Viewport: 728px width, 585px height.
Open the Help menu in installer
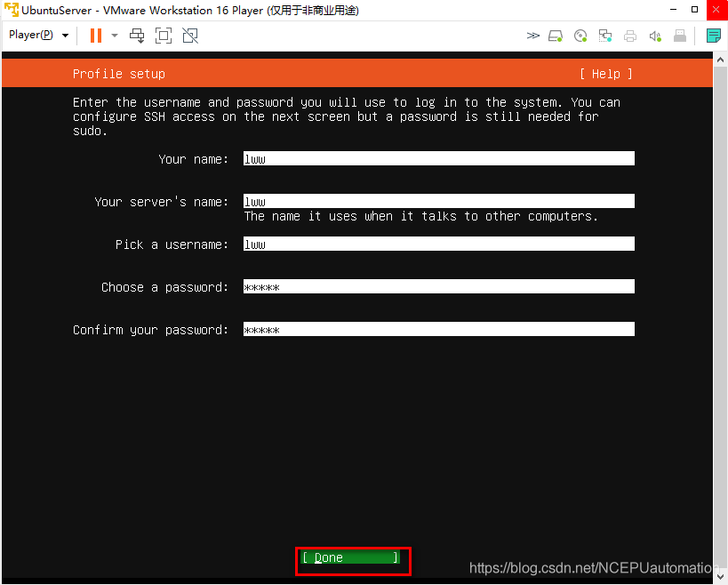pos(606,74)
